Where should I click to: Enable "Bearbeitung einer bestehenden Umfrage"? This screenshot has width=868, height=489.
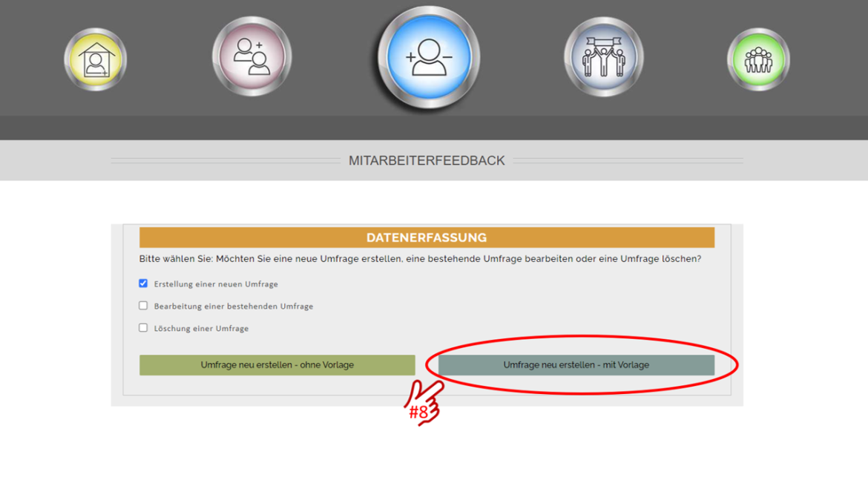(x=142, y=306)
